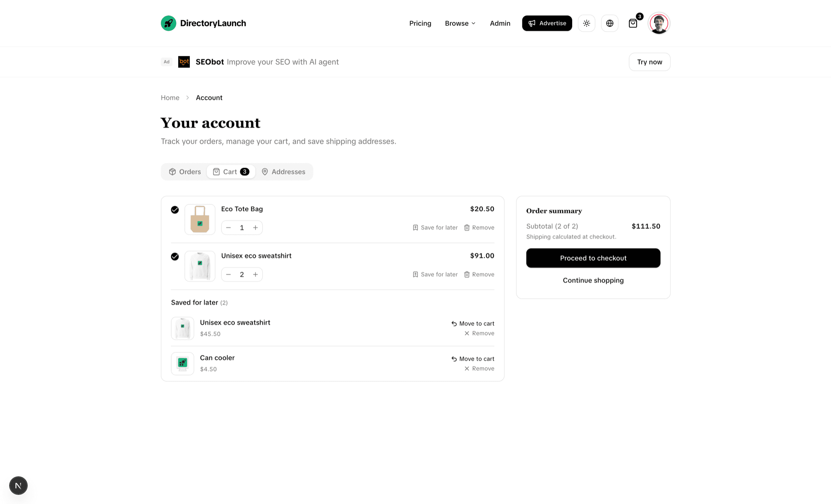Expand the Browse dropdown menu
The width and height of the screenshot is (831, 504).
pos(460,23)
